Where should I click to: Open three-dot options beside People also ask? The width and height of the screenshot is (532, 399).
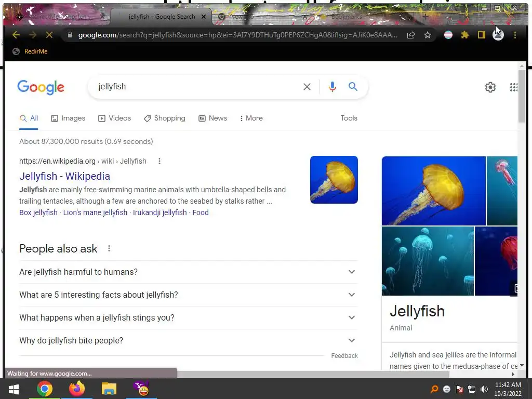pos(109,248)
